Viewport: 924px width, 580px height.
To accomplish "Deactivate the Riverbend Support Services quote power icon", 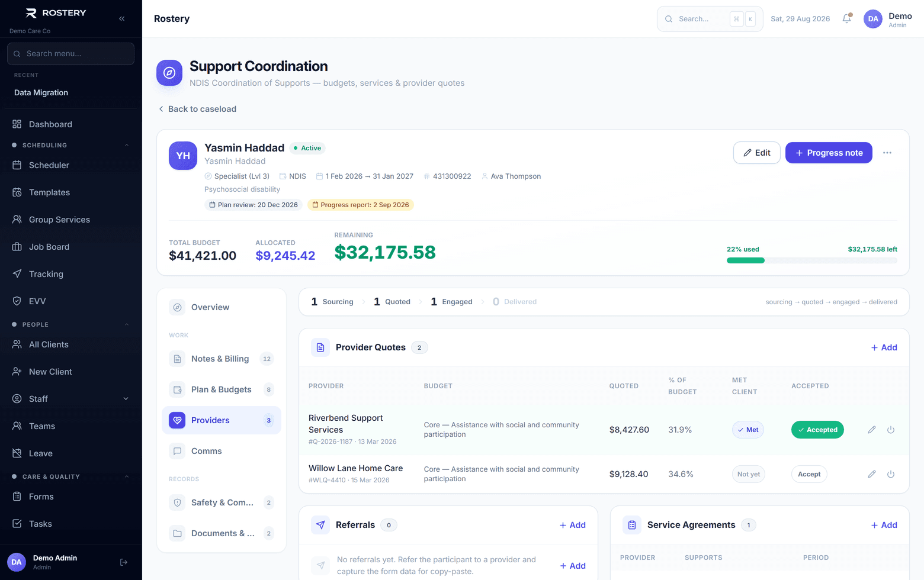I will pyautogui.click(x=891, y=430).
